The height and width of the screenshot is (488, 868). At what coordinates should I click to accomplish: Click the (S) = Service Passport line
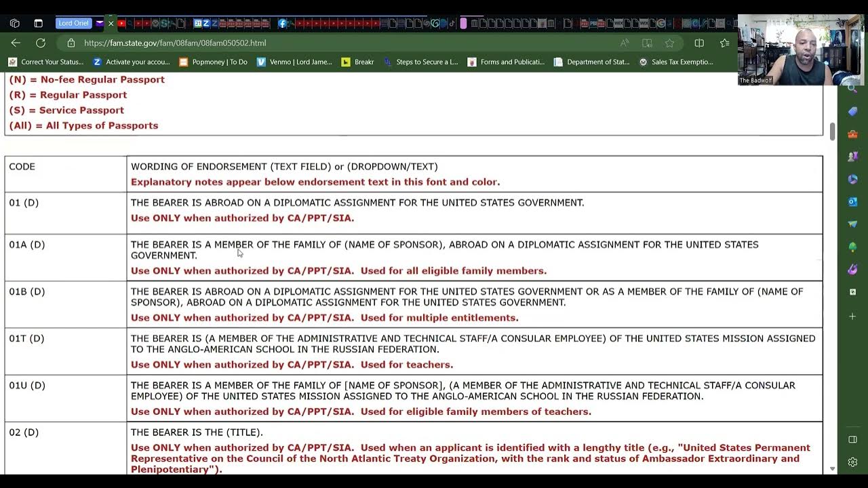[x=66, y=110]
